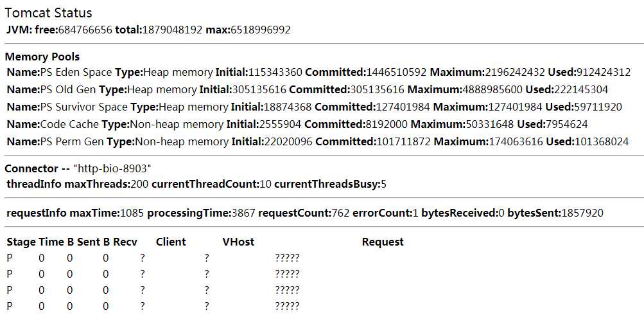Click the Memory Pools section title
Image resolution: width=644 pixels, height=315 pixels.
coord(42,57)
